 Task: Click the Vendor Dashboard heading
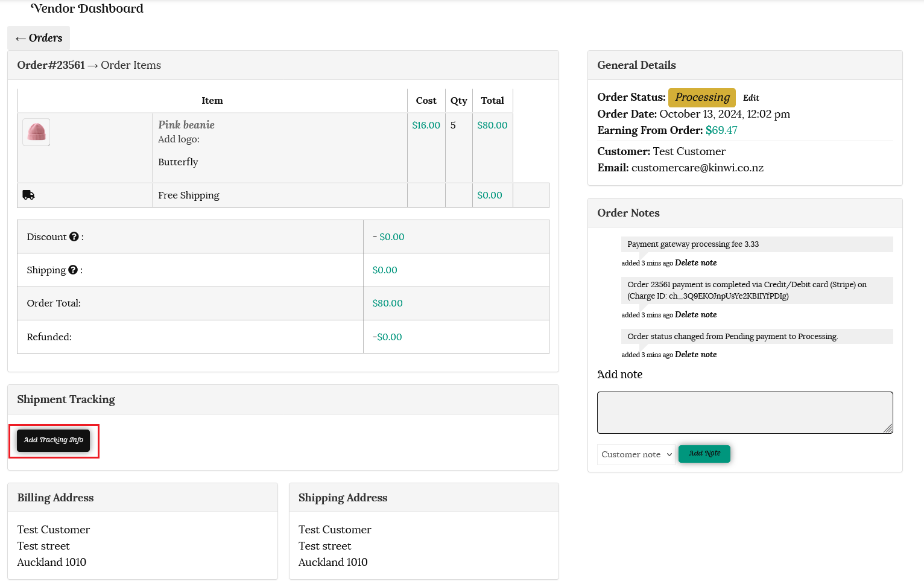[87, 8]
